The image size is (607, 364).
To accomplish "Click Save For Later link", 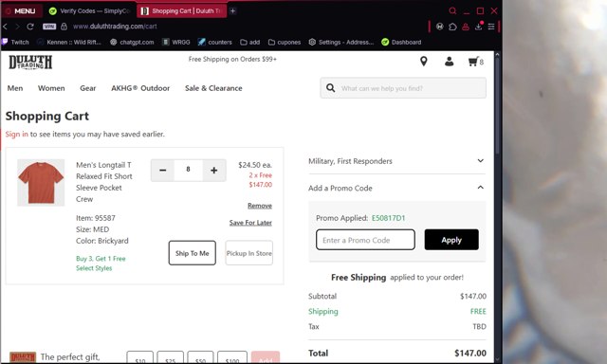I will coord(250,223).
